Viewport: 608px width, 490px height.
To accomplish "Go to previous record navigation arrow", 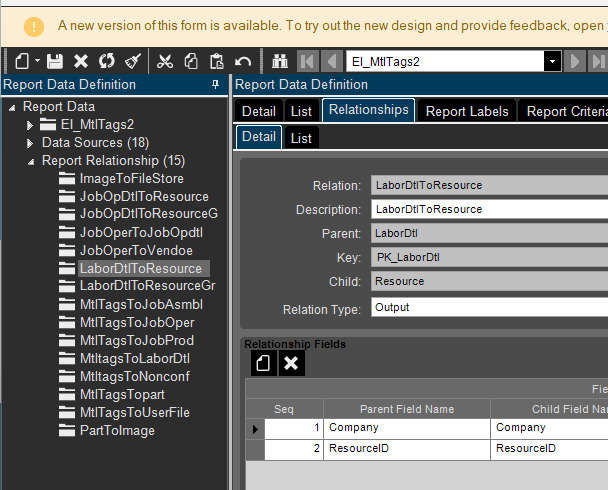I will (332, 61).
